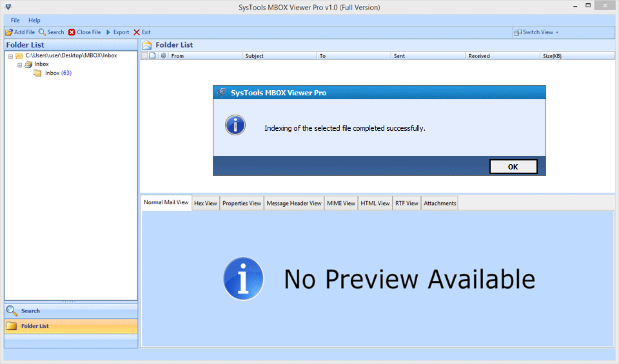Click the large No Preview info icon
This screenshot has width=619, height=364.
point(244,279)
